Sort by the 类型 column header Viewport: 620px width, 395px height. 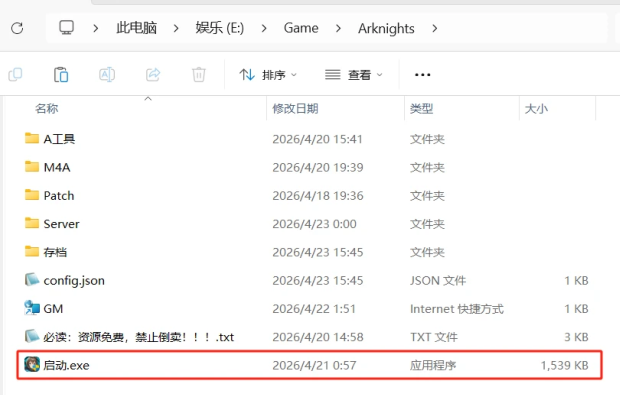tap(422, 108)
